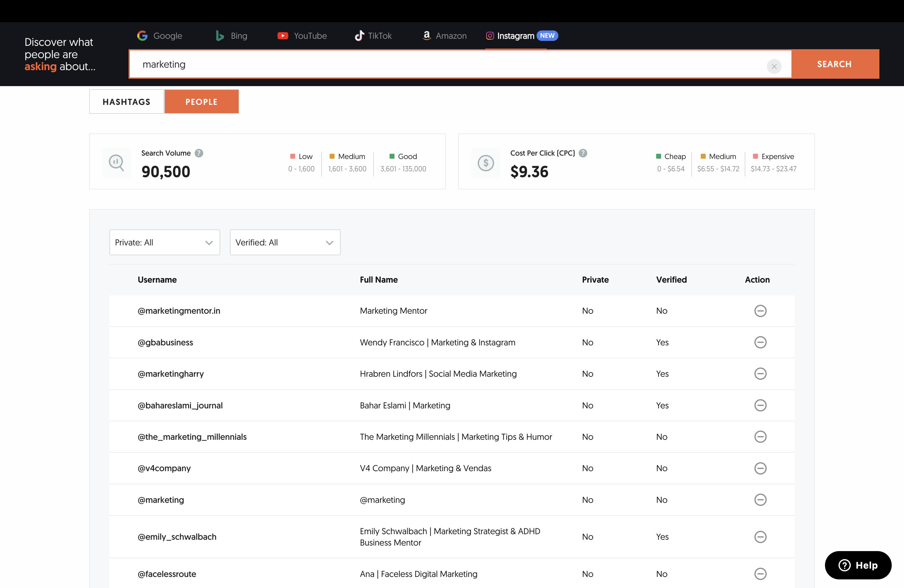Click the search volume magnifier icon
The width and height of the screenshot is (904, 588).
[x=116, y=163]
